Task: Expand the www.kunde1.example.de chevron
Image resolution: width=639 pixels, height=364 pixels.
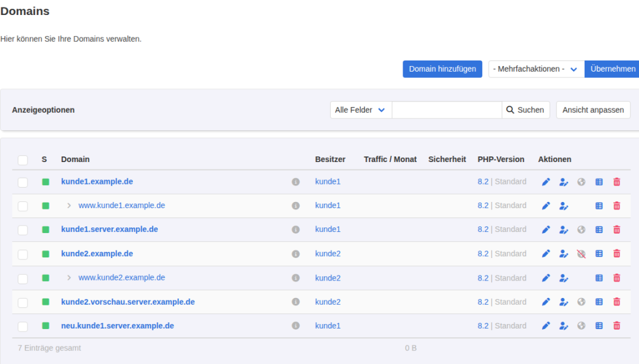Action: (69, 206)
